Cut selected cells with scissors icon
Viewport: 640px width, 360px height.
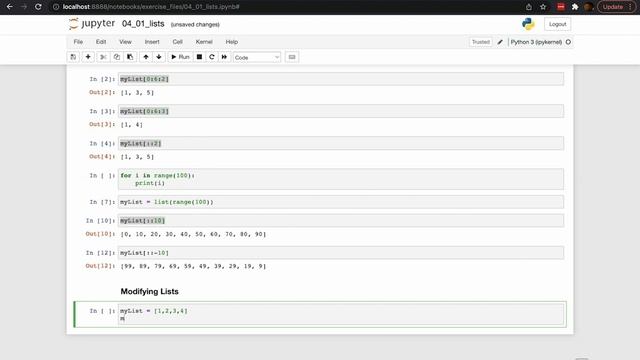coord(103,57)
